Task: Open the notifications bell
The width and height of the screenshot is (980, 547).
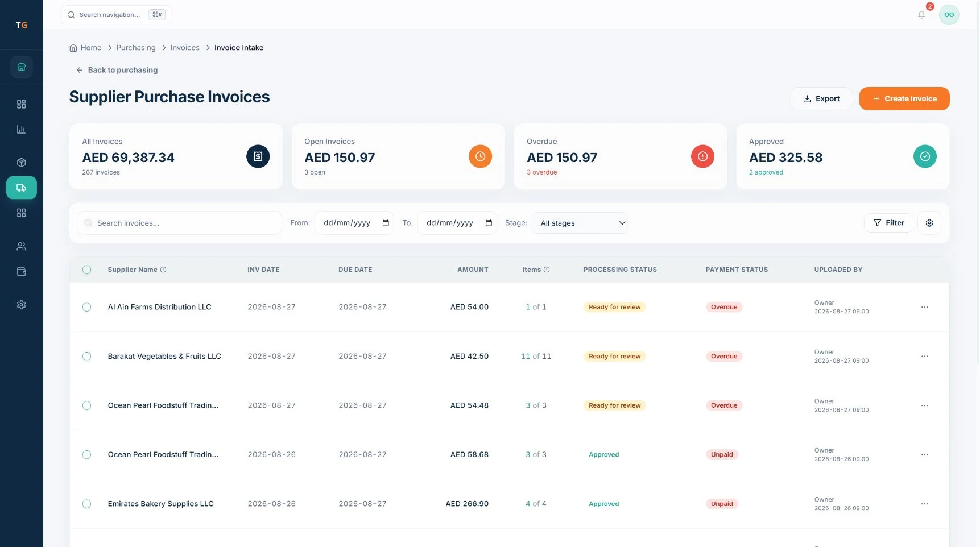Action: pos(921,15)
